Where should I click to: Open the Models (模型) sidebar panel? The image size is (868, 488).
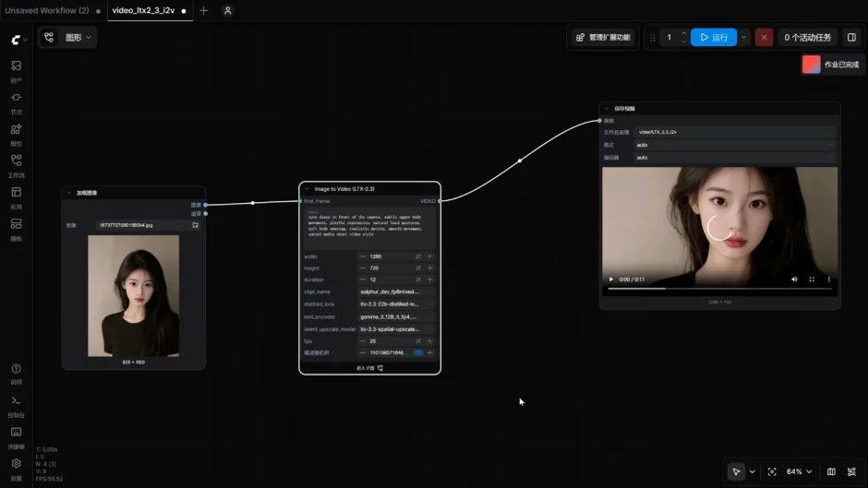pos(16,135)
